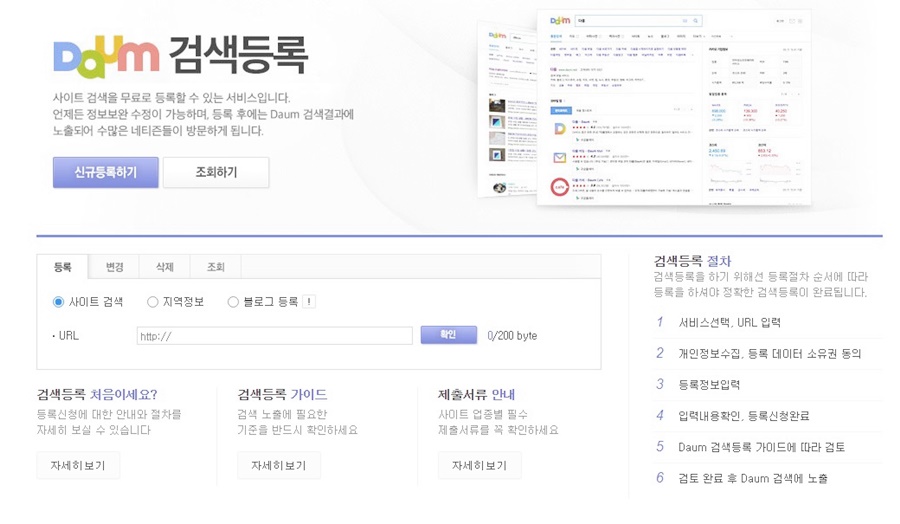900x524 pixels.
Task: Click the Daum search results preview image
Action: pos(645,109)
